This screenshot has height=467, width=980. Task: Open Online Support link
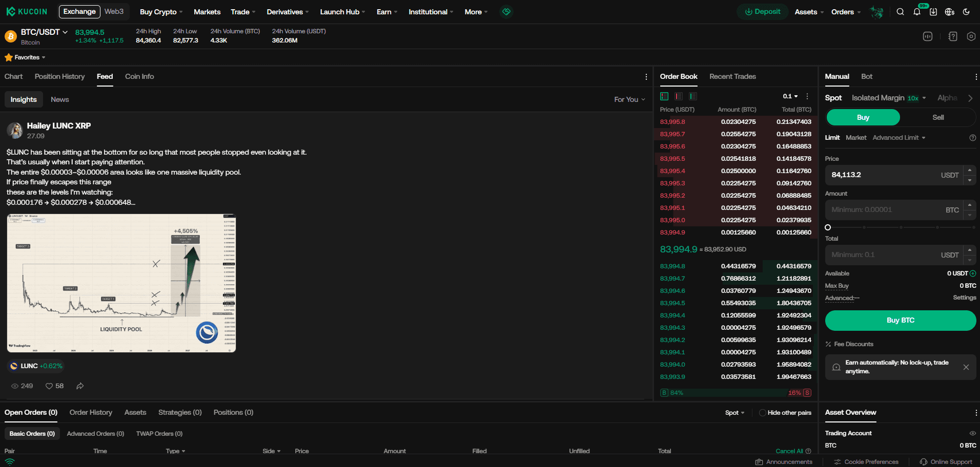click(x=946, y=462)
